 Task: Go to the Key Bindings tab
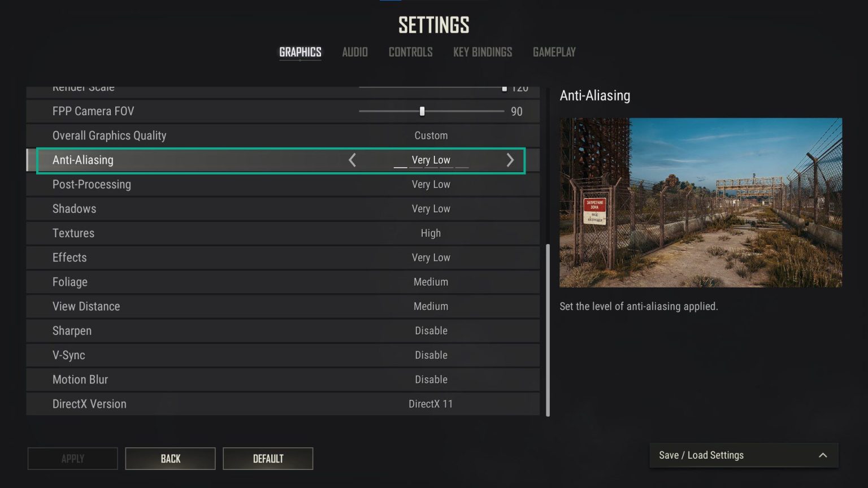[x=483, y=52]
